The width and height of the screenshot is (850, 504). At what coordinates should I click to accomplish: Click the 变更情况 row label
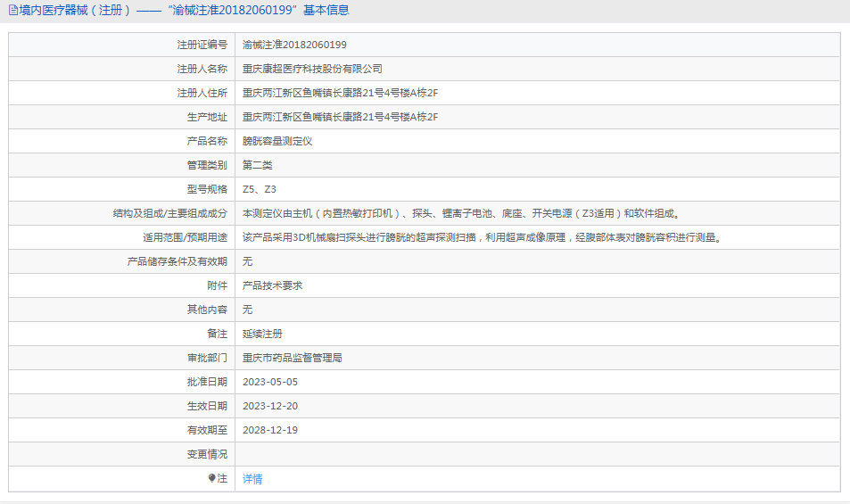click(207, 454)
